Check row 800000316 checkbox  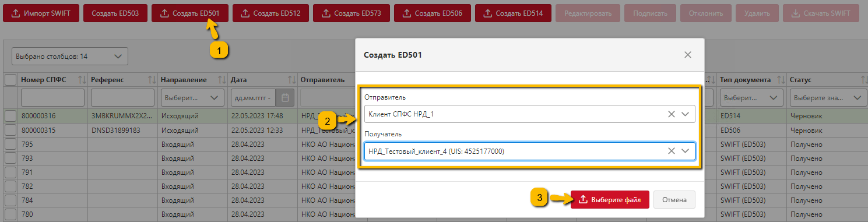click(x=10, y=115)
